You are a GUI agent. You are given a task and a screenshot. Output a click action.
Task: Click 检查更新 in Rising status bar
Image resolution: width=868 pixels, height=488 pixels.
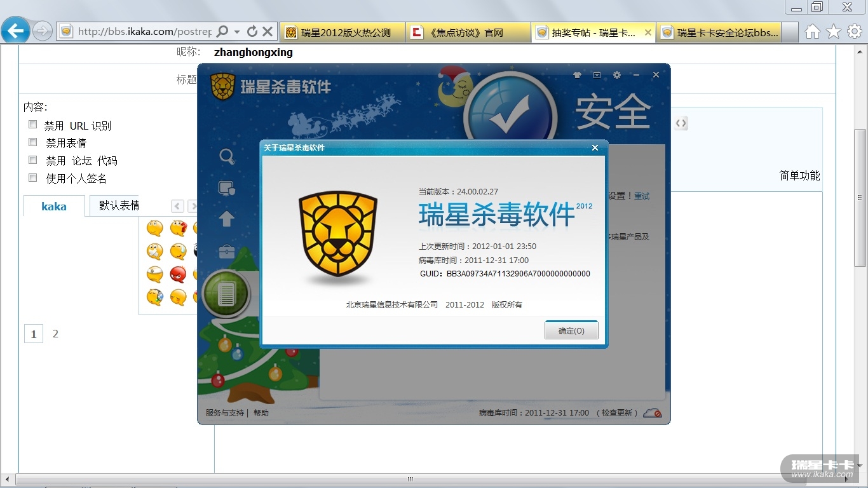coord(617,413)
